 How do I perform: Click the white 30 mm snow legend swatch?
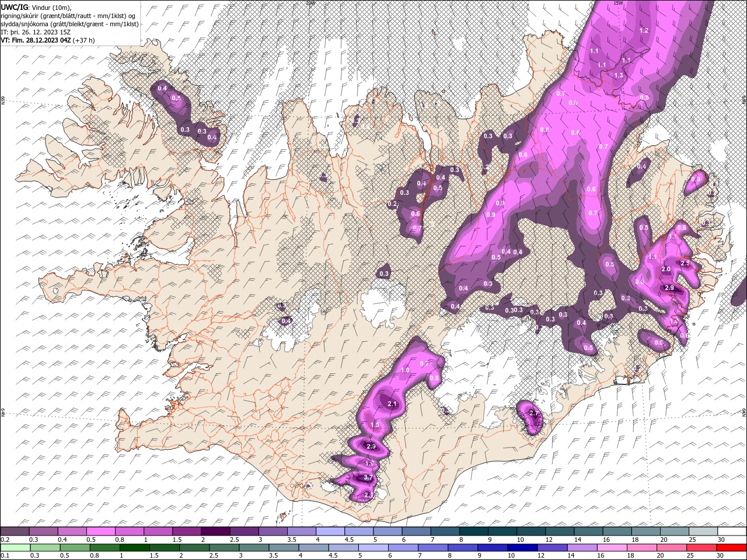pos(731,531)
